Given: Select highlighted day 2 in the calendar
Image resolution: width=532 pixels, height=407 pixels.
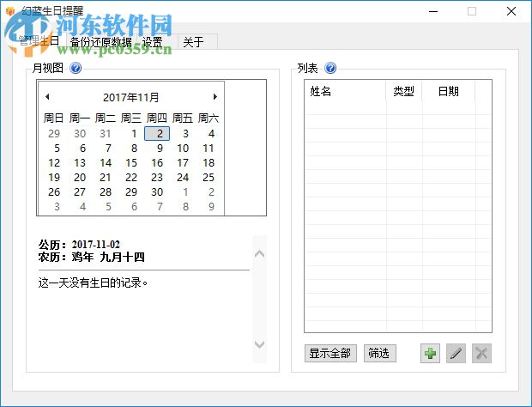Looking at the screenshot, I should tap(157, 134).
